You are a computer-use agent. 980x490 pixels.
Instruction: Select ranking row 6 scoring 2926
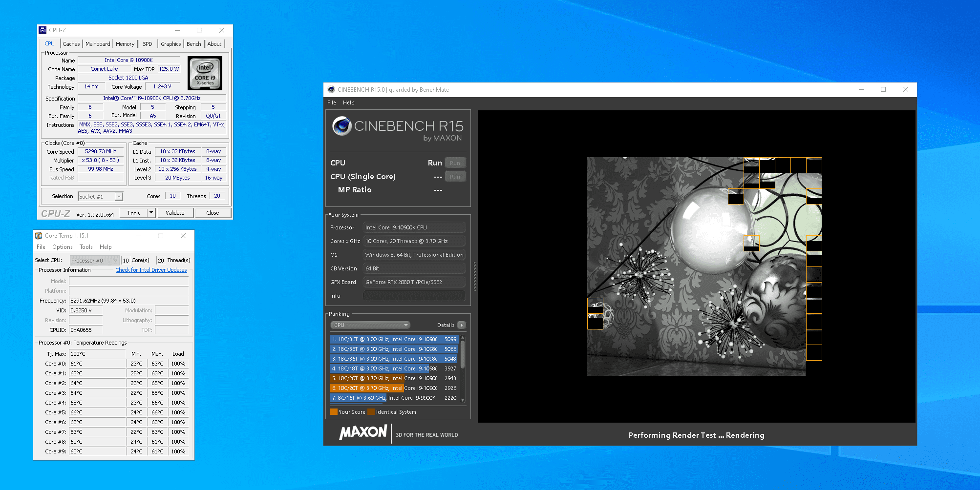point(394,388)
